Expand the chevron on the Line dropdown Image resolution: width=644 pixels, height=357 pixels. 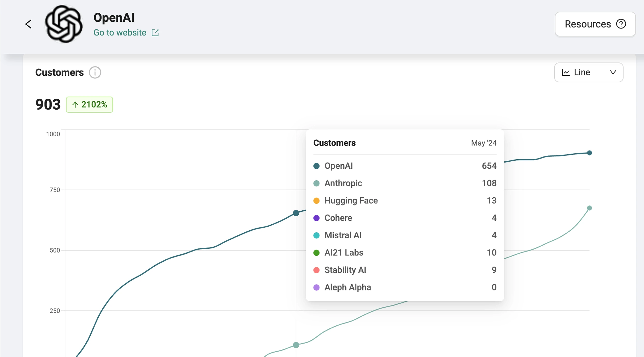click(613, 73)
